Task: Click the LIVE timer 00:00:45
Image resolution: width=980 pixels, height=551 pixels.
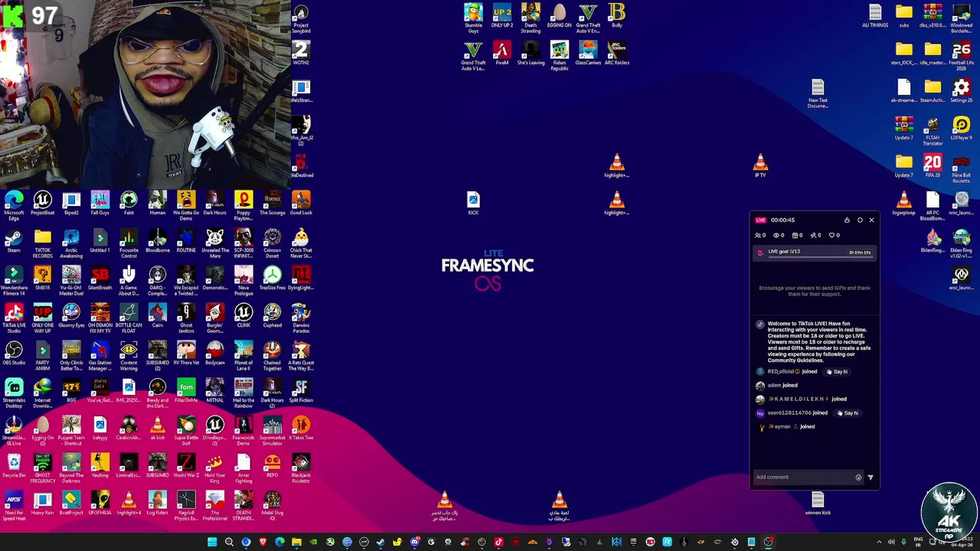Action: 782,220
